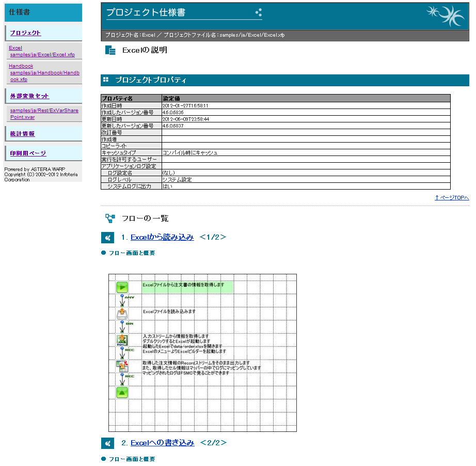Click the 'Powered by ASTERIA WARP' footer text
The image size is (476, 466).
coord(35,169)
